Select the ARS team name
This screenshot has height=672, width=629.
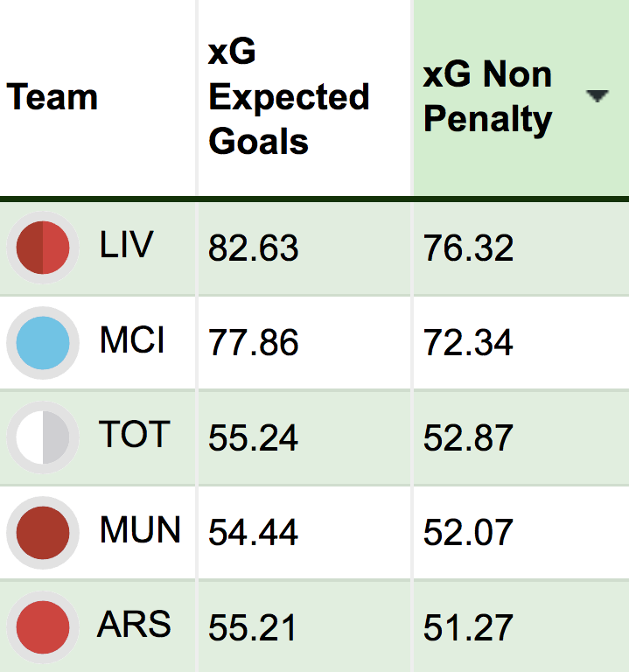(x=134, y=625)
